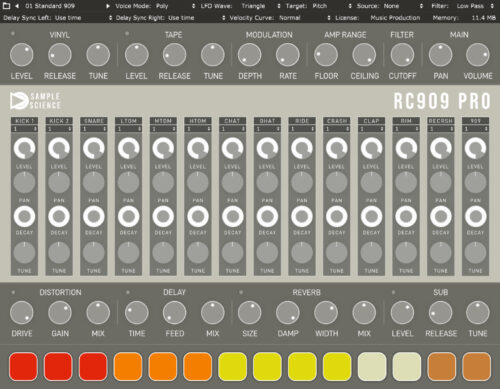Click the Sample Science logo

(35, 101)
